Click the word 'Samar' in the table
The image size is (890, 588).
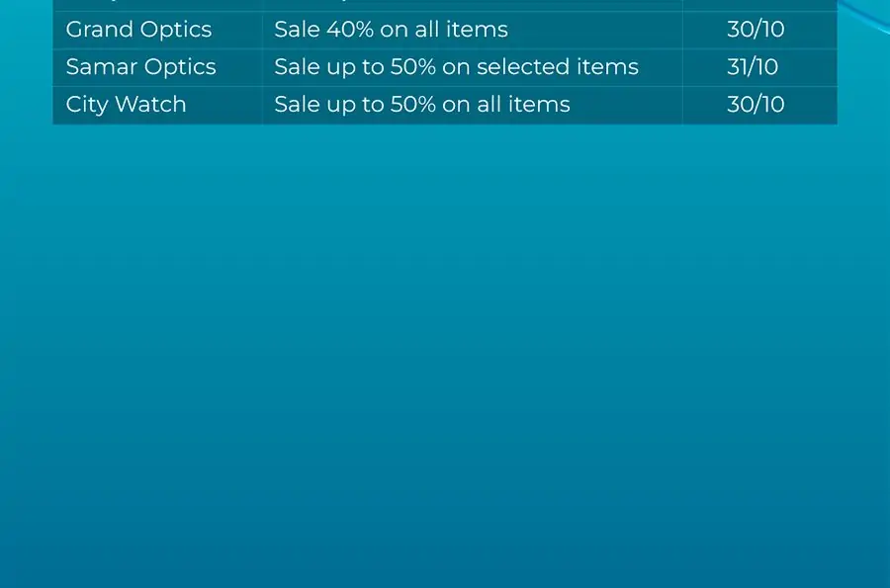click(101, 67)
